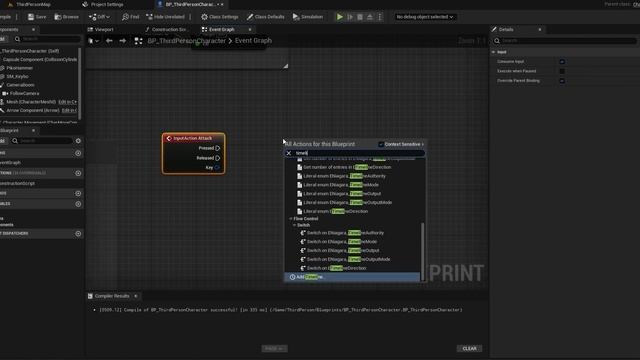The height and width of the screenshot is (360, 640).
Task: Click the Find magnifier button
Action: coord(131,17)
